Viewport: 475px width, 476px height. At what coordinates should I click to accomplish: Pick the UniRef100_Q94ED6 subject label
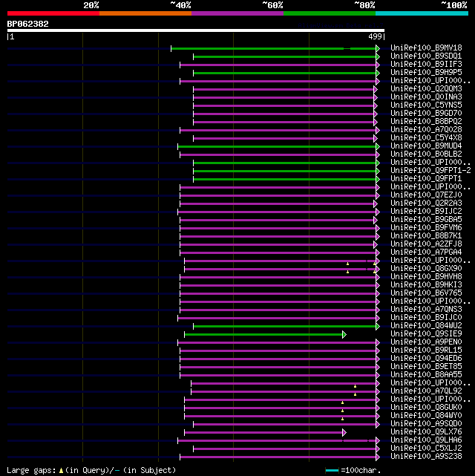click(x=426, y=359)
